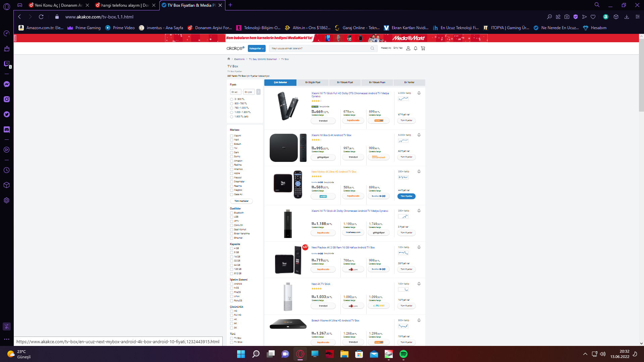Screen dimensions: 644x362
Task: Open File Explorer from the taskbar
Action: tap(344, 354)
